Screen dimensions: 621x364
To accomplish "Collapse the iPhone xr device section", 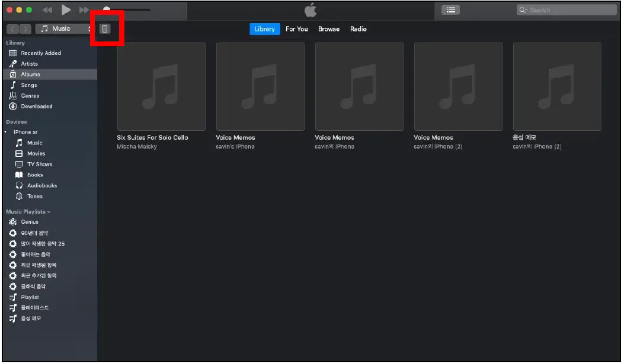I will coord(5,132).
